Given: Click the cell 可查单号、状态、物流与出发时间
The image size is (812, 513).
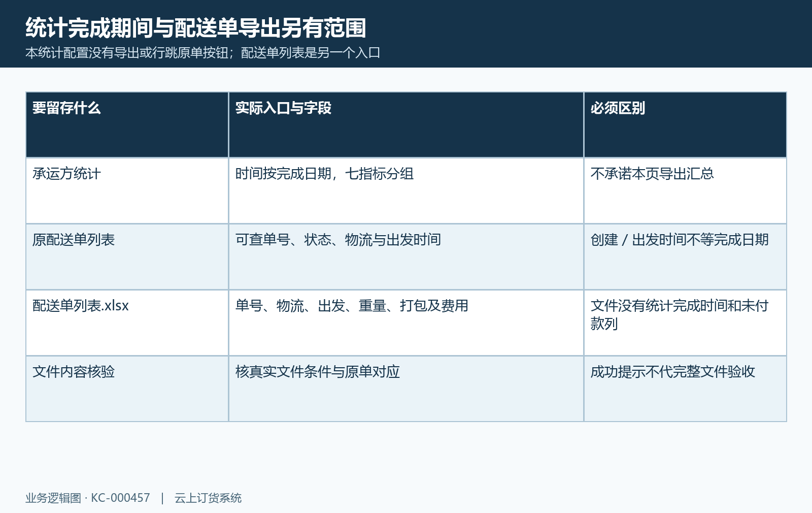Looking at the screenshot, I should tap(406, 256).
